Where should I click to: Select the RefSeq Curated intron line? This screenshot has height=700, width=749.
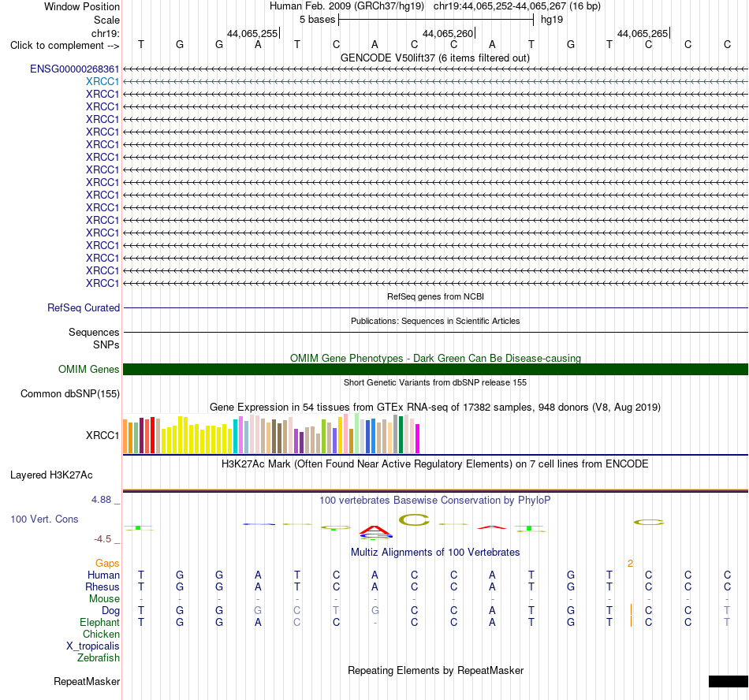pos(435,308)
